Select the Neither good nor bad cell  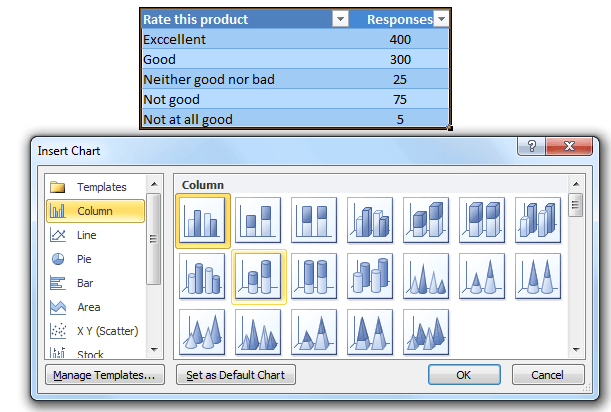[245, 79]
